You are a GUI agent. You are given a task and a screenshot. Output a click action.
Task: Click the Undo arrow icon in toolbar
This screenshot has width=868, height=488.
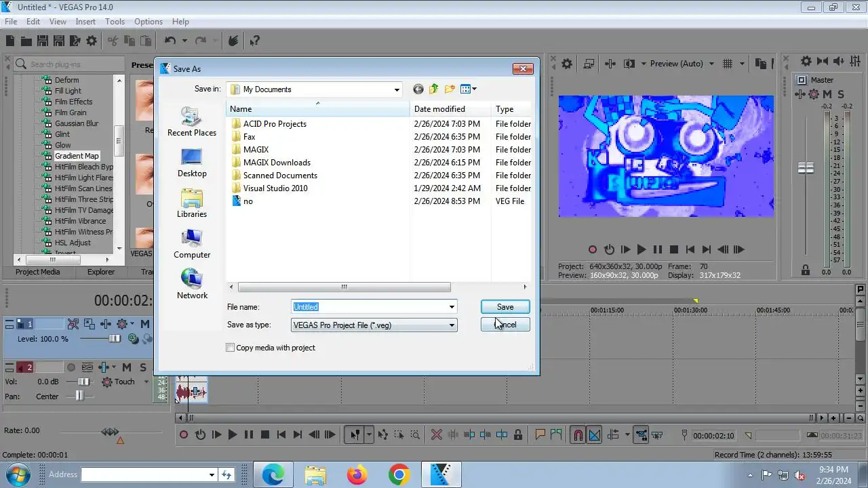point(170,41)
